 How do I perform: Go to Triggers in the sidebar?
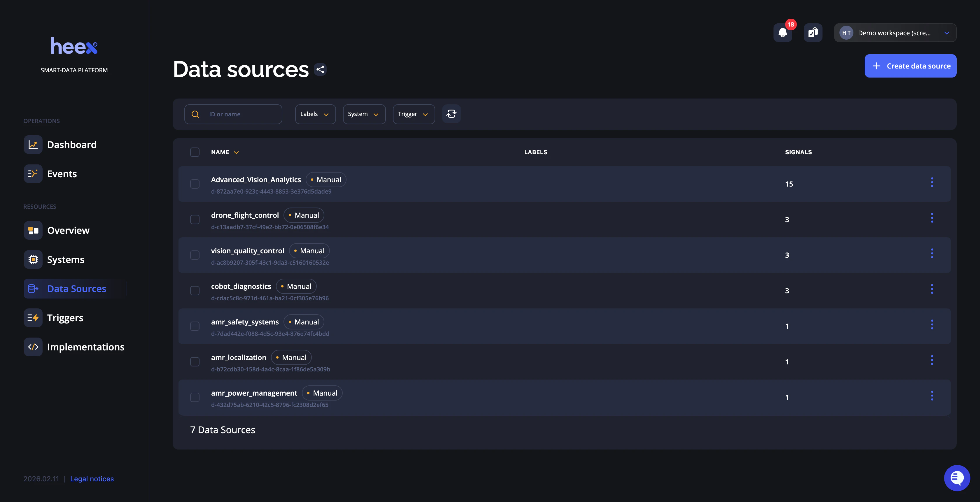(x=65, y=318)
